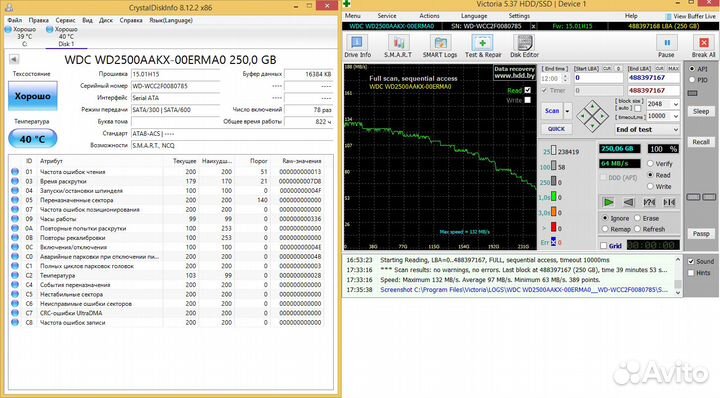Click the Scan button
The width and height of the screenshot is (720, 398).
552,111
